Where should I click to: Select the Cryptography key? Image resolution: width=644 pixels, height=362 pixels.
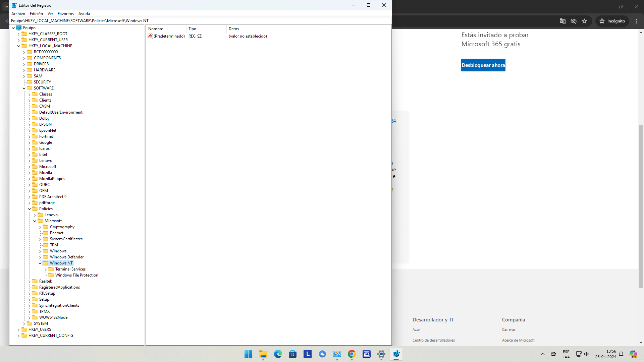(x=62, y=227)
